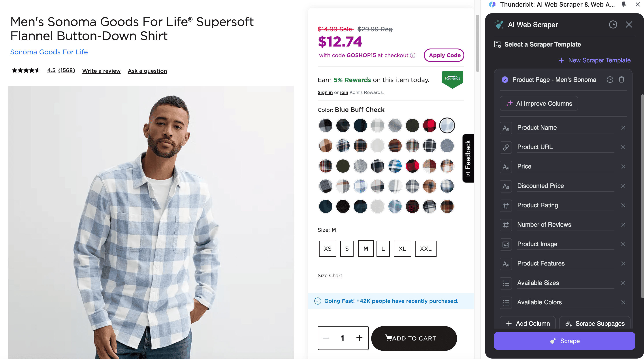Pin the Thunderbit extension panel
Image resolution: width=644 pixels, height=359 pixels.
pos(623,4)
